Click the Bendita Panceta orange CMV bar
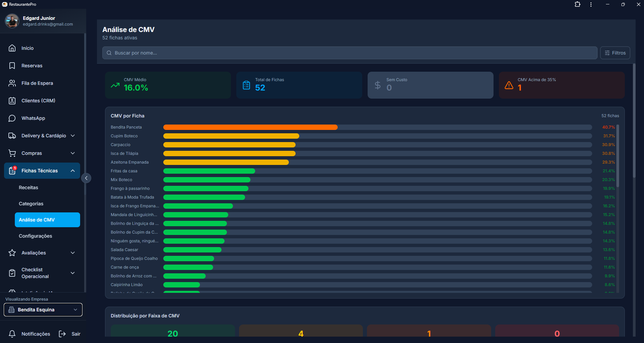644x343 pixels. [x=250, y=127]
